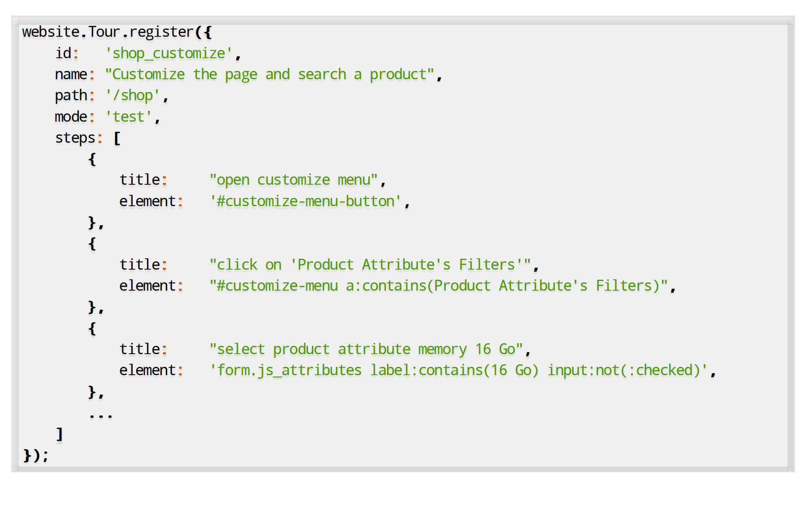Click the "Customize the page and search a product" string
The height and width of the screenshot is (506, 812).
click(x=269, y=74)
